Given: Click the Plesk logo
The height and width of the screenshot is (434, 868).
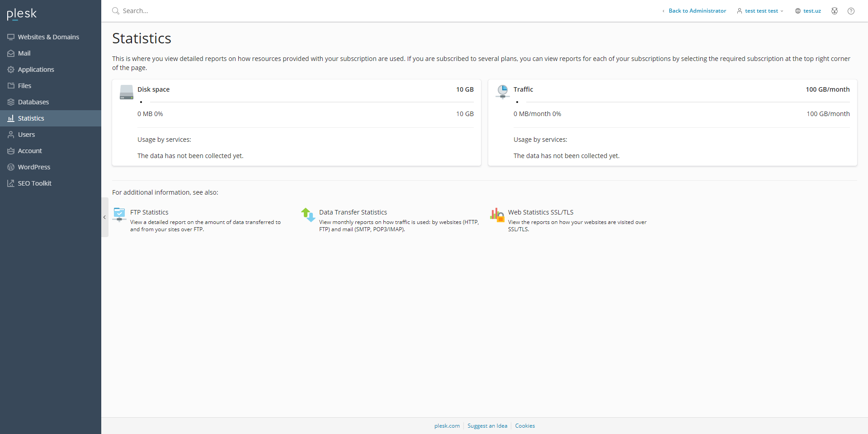Looking at the screenshot, I should pyautogui.click(x=22, y=14).
